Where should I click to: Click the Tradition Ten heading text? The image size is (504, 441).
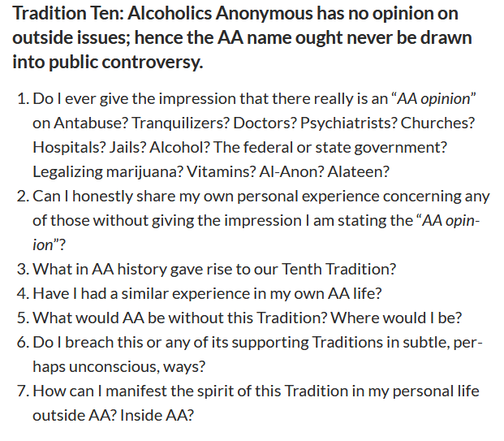[242, 37]
